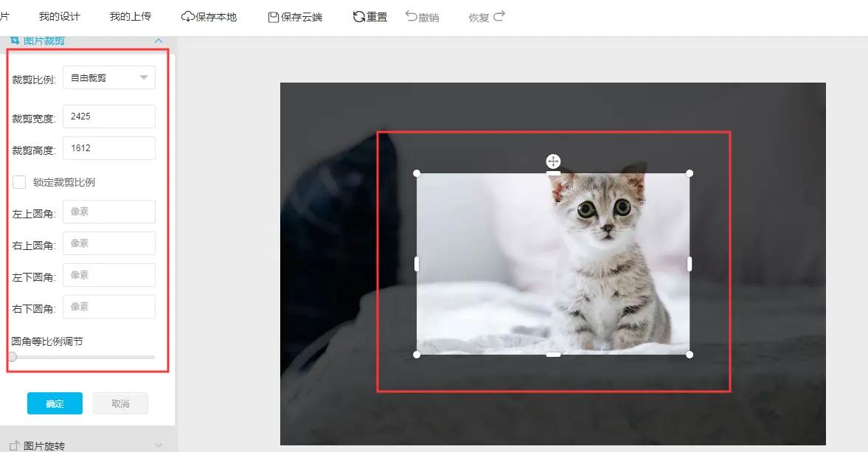
Task: Click the 裁剪高度 input field
Action: tap(109, 148)
